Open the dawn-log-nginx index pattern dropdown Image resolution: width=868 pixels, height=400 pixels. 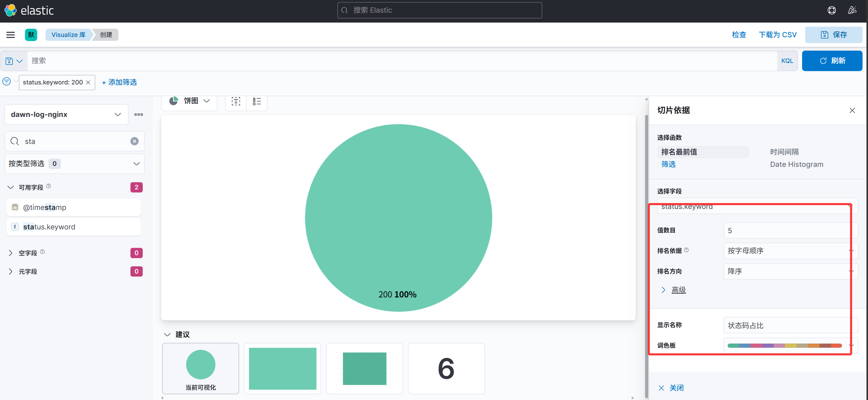[x=66, y=115]
